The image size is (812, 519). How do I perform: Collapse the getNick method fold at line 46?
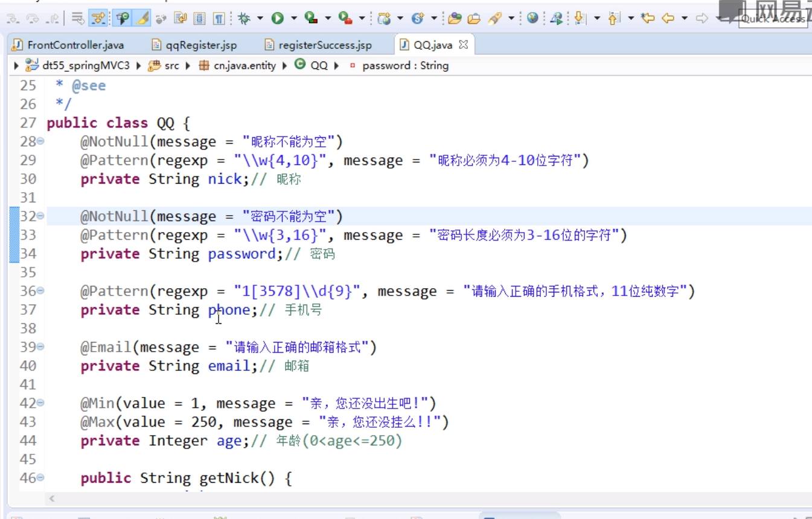click(x=40, y=478)
